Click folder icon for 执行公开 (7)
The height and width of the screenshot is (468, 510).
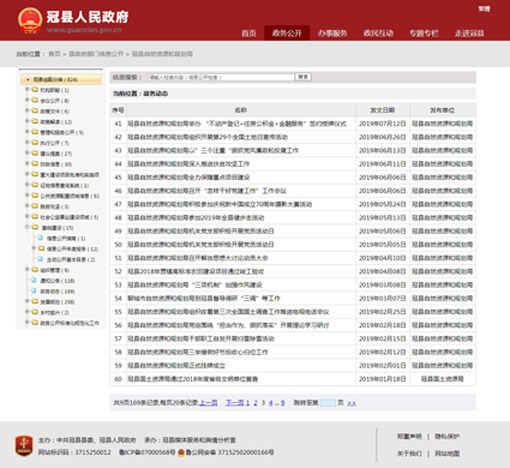[35, 143]
